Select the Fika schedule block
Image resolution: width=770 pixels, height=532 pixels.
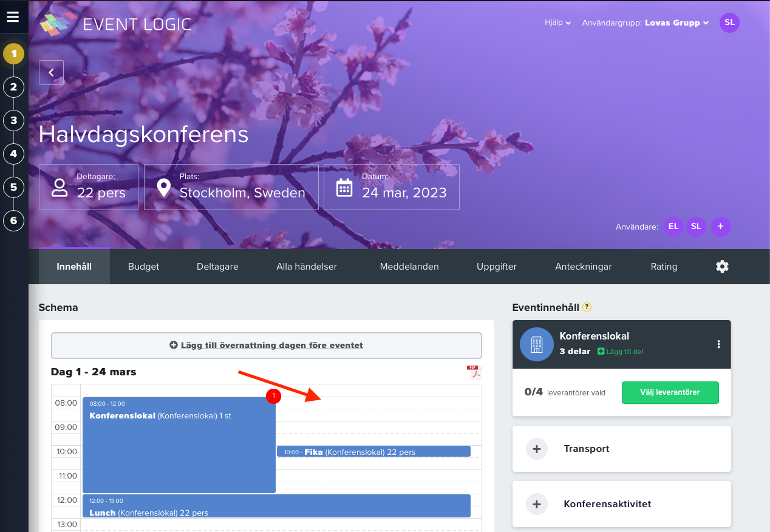coord(373,451)
